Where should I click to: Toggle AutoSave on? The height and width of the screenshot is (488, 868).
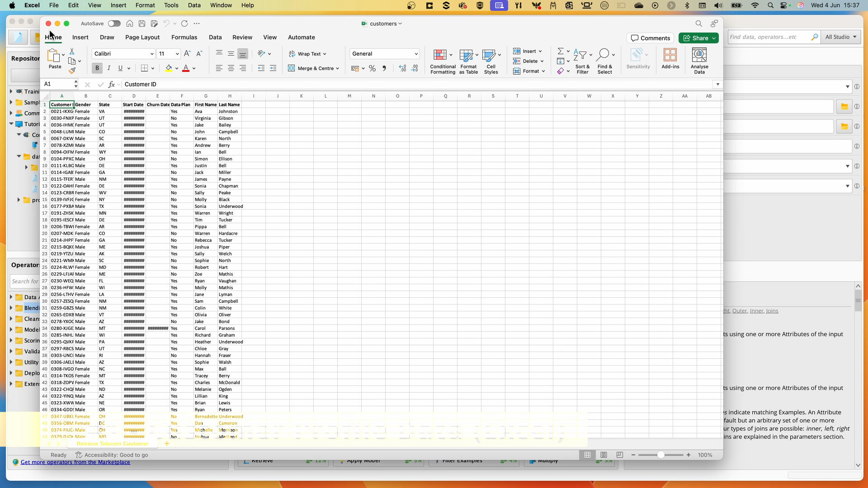pos(114,23)
